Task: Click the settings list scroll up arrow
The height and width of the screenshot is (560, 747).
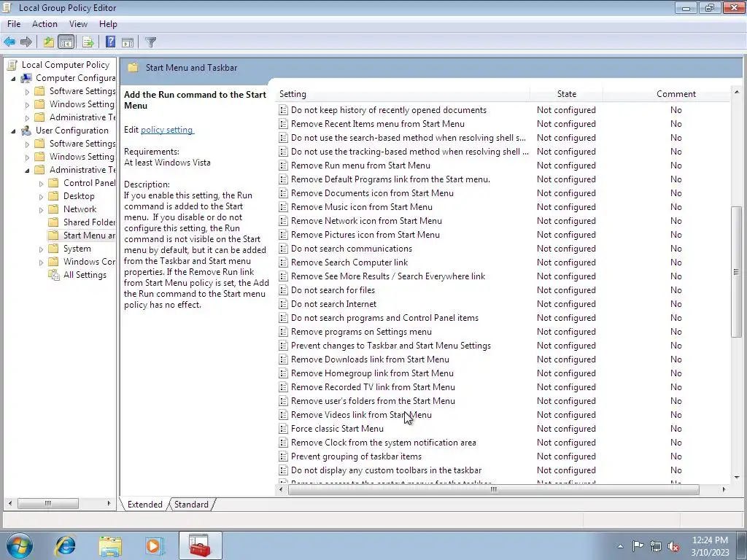Action: click(737, 92)
